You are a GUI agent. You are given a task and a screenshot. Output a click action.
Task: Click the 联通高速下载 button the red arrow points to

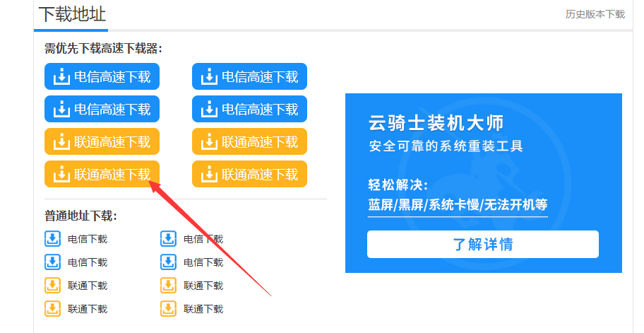tap(102, 175)
